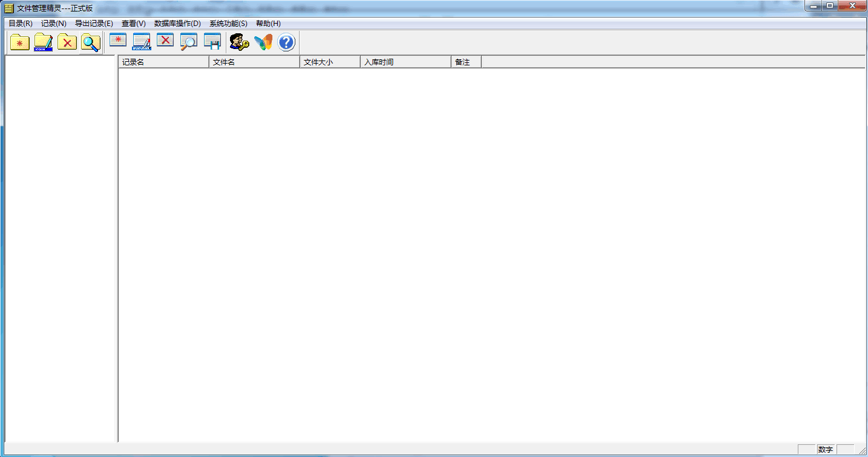The height and width of the screenshot is (457, 868).
Task: Open the 帮助(H) menu
Action: (268, 24)
